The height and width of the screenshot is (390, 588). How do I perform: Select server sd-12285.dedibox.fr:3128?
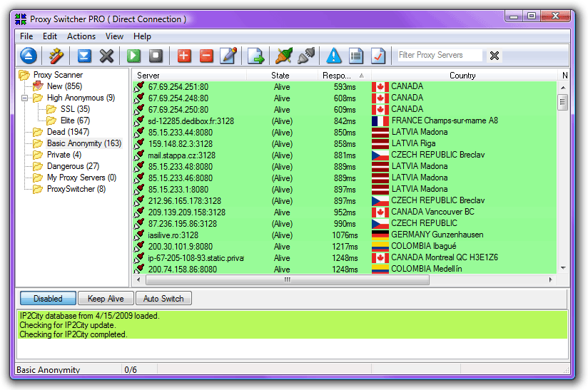pyautogui.click(x=191, y=121)
